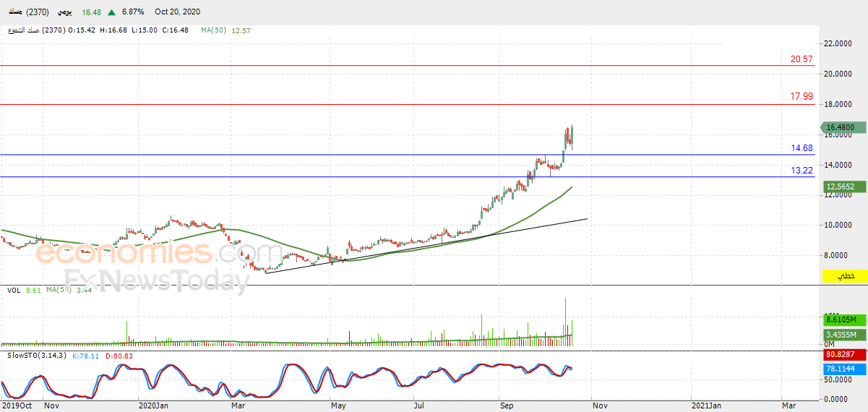Click the K:78.11 stochastic value
The height and width of the screenshot is (412, 868).
click(85, 356)
